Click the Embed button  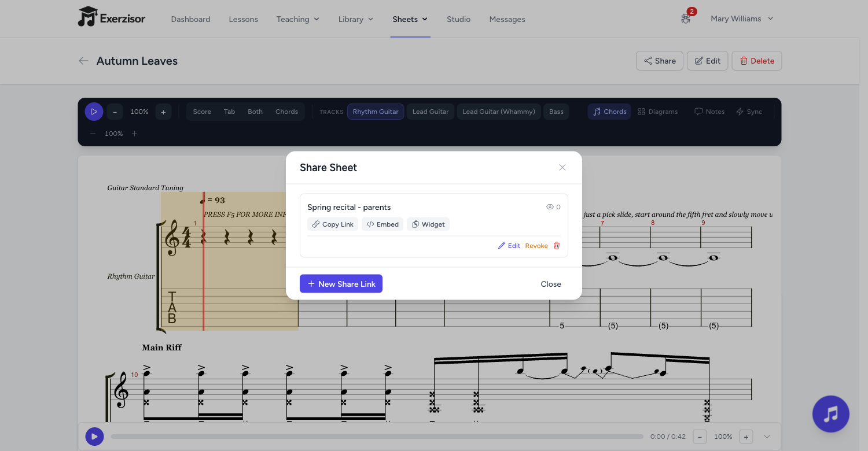pos(382,224)
